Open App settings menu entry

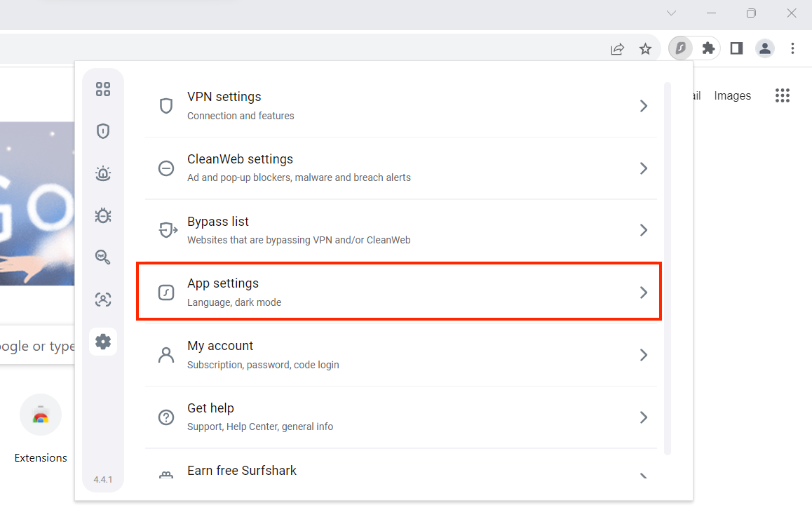398,292
